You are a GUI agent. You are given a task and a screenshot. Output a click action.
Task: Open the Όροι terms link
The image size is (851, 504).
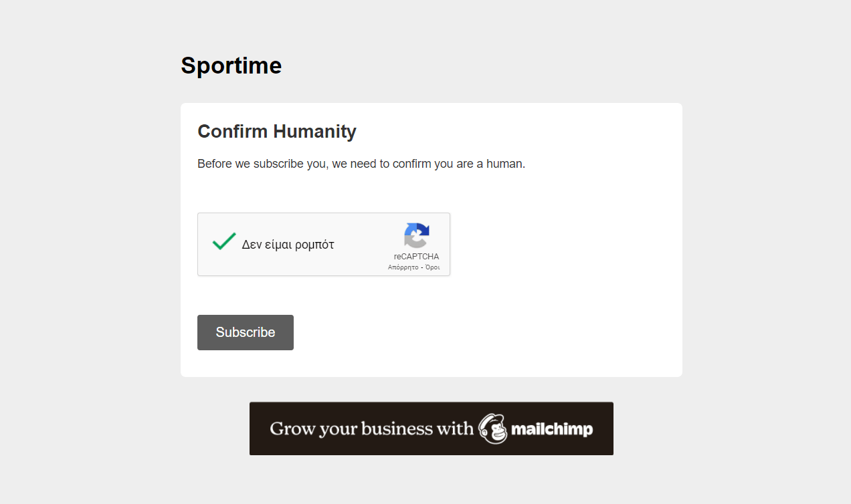click(432, 267)
